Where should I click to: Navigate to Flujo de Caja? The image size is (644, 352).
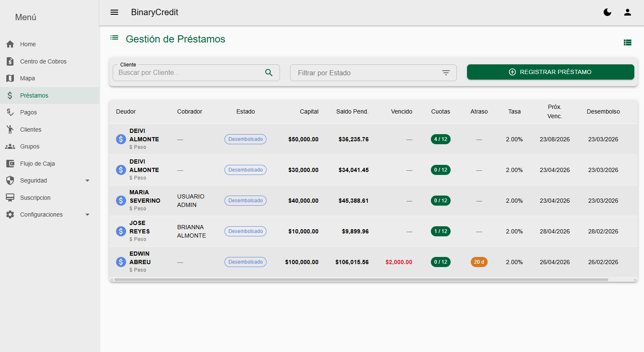pos(50,164)
